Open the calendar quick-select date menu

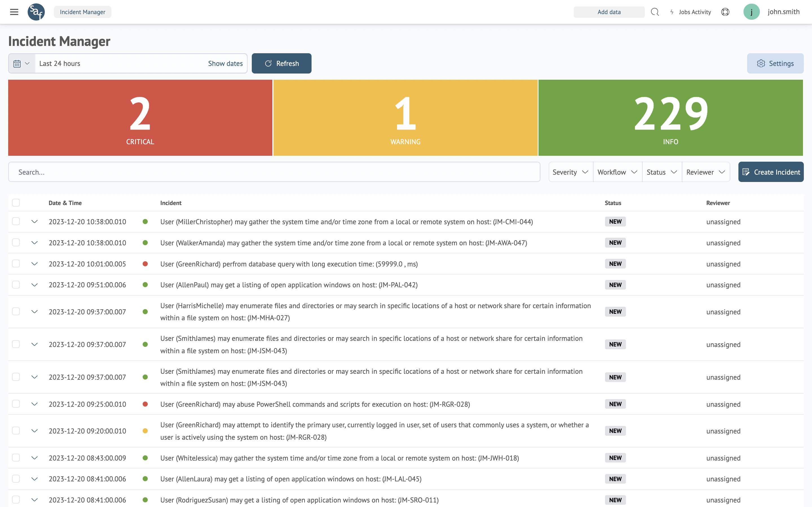(21, 63)
